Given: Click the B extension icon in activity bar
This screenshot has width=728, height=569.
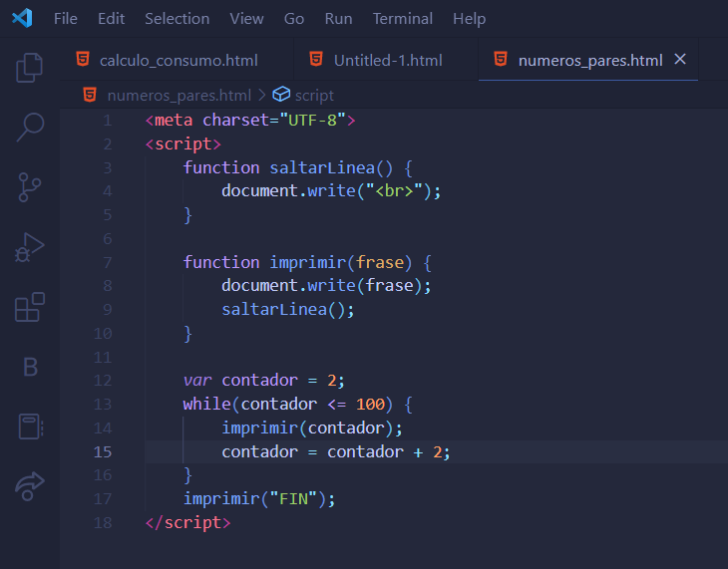Looking at the screenshot, I should pyautogui.click(x=30, y=367).
